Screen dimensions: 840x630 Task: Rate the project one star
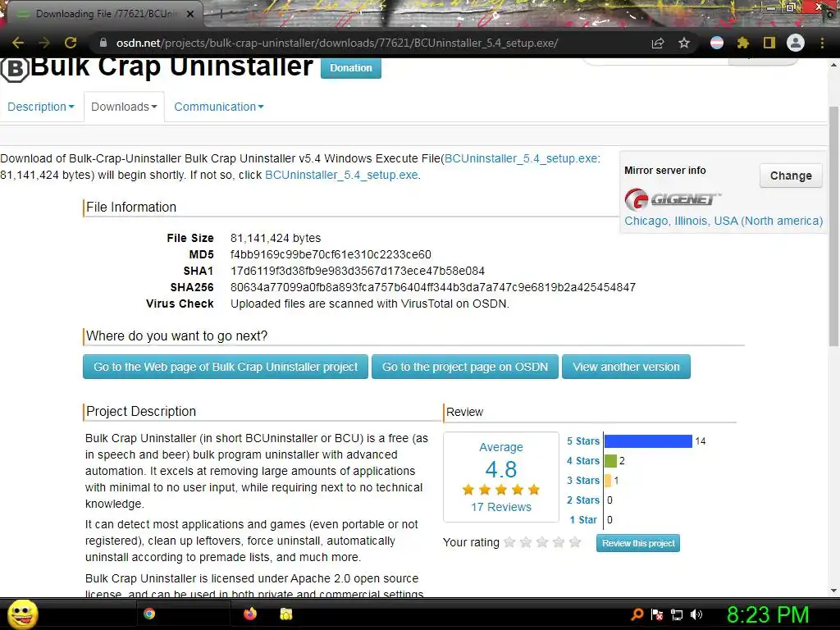click(x=509, y=542)
